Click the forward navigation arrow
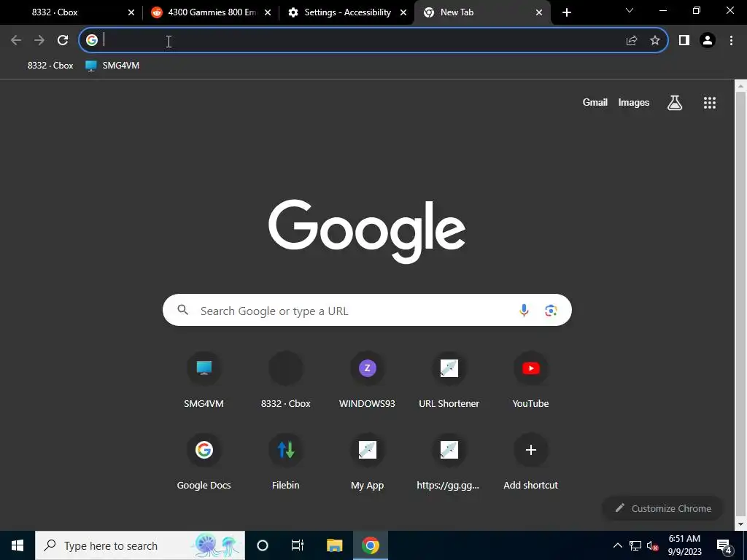747x560 pixels. tap(39, 41)
